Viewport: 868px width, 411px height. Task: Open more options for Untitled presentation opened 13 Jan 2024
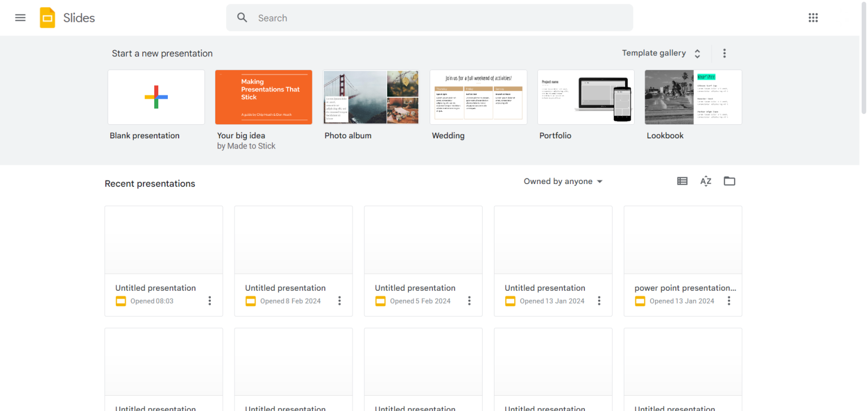(x=599, y=301)
